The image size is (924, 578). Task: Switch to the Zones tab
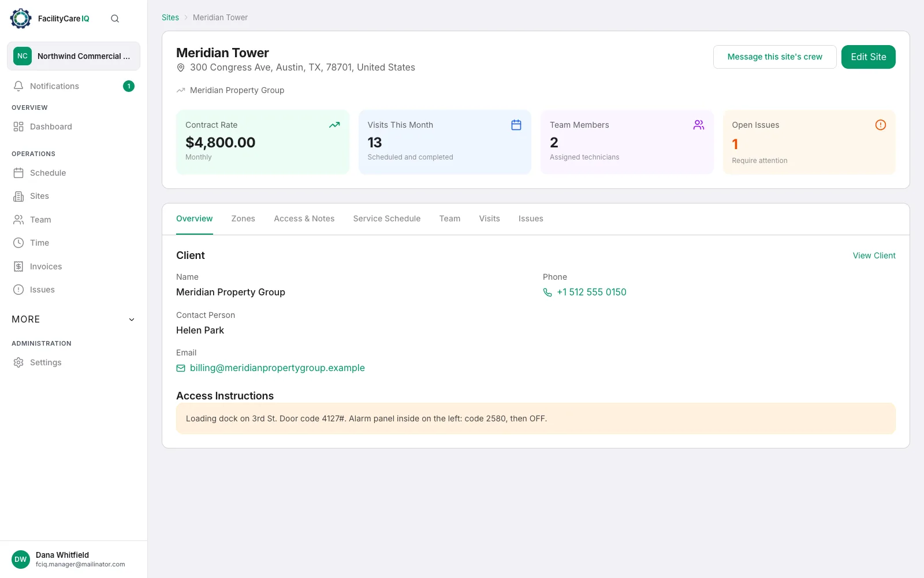pyautogui.click(x=243, y=218)
